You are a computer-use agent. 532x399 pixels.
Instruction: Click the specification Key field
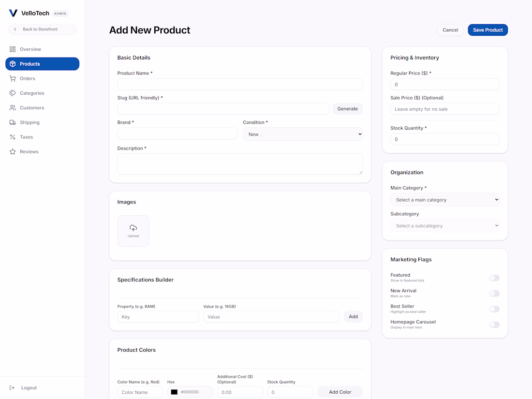[158, 317]
